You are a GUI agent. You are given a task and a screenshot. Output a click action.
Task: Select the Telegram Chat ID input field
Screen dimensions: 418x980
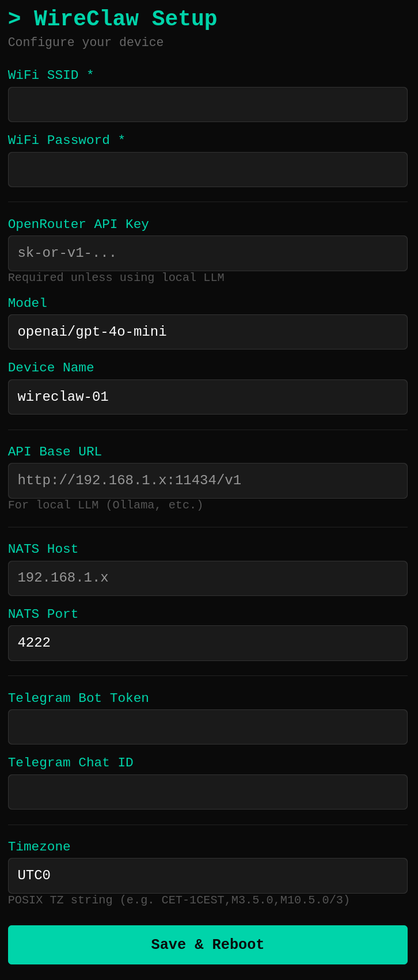208,792
